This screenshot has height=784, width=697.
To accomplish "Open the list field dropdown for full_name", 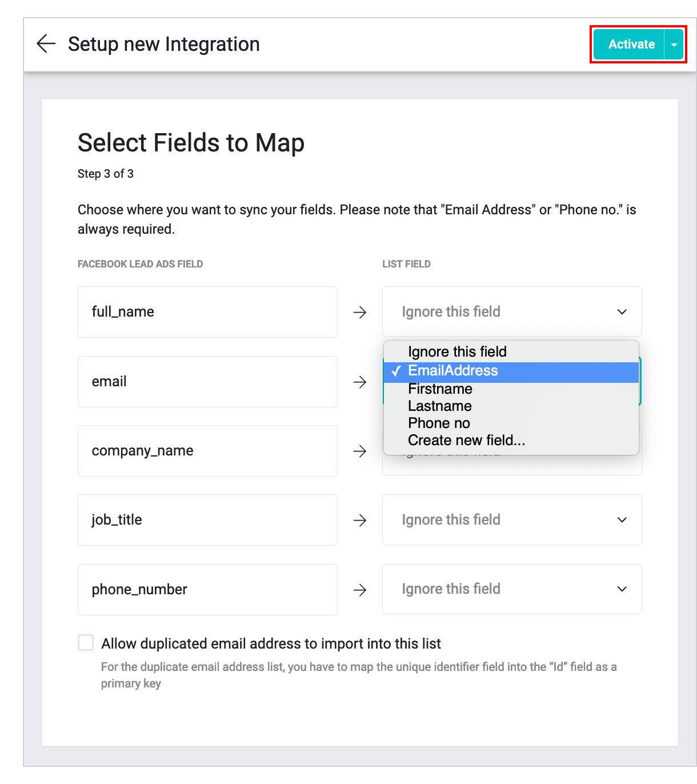I will click(511, 312).
